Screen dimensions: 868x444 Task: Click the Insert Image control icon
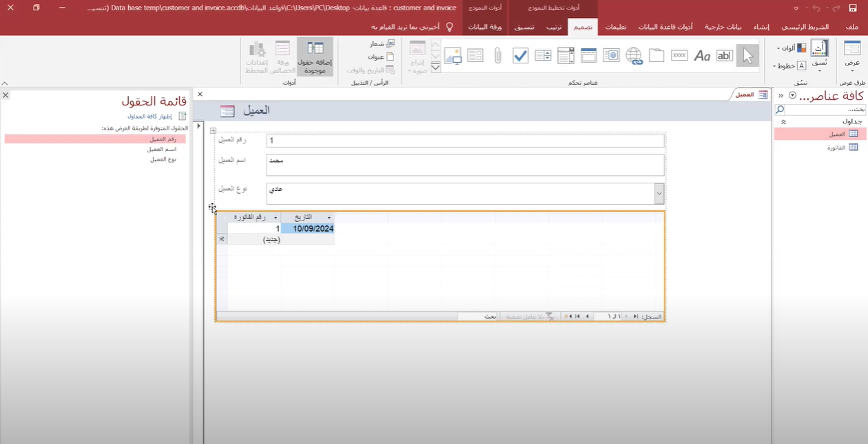coord(418,56)
